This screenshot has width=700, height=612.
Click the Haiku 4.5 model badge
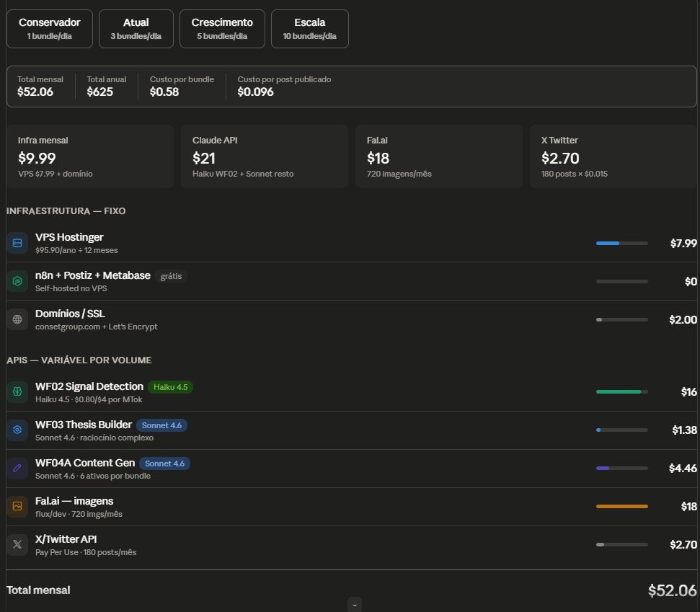coord(171,387)
